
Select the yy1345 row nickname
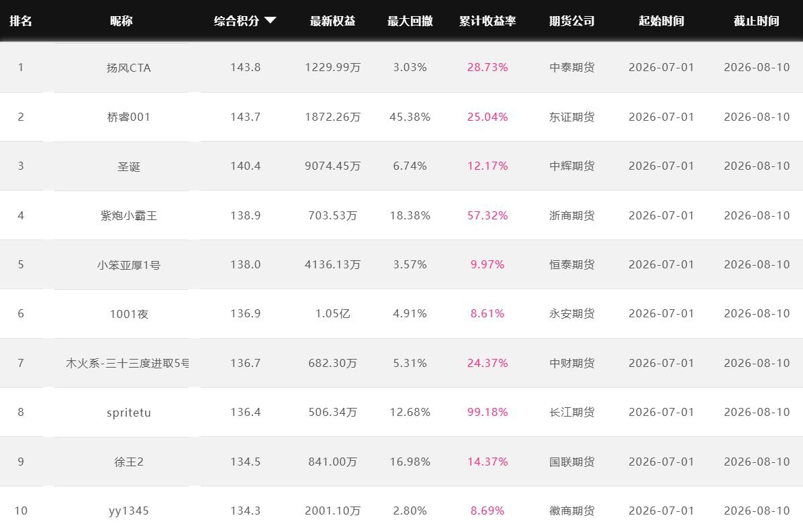[128, 511]
